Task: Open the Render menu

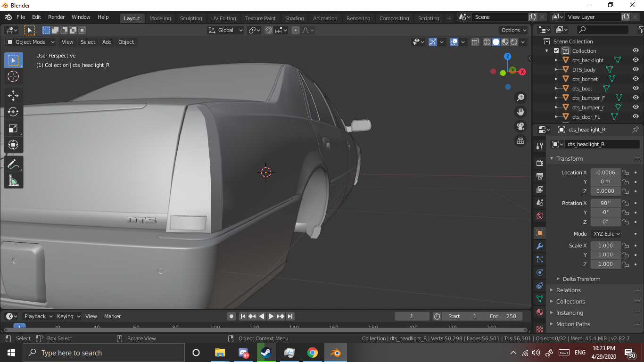Action: click(x=57, y=17)
